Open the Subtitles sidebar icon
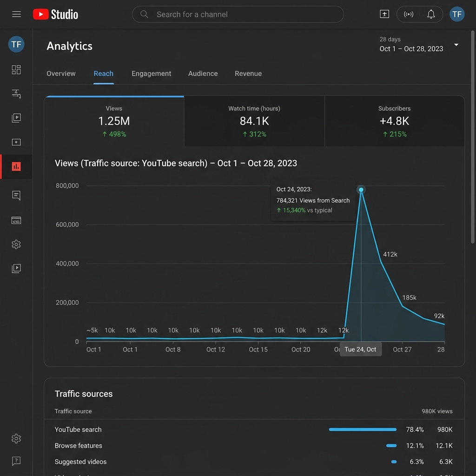The width and height of the screenshot is (476, 476). (16, 220)
